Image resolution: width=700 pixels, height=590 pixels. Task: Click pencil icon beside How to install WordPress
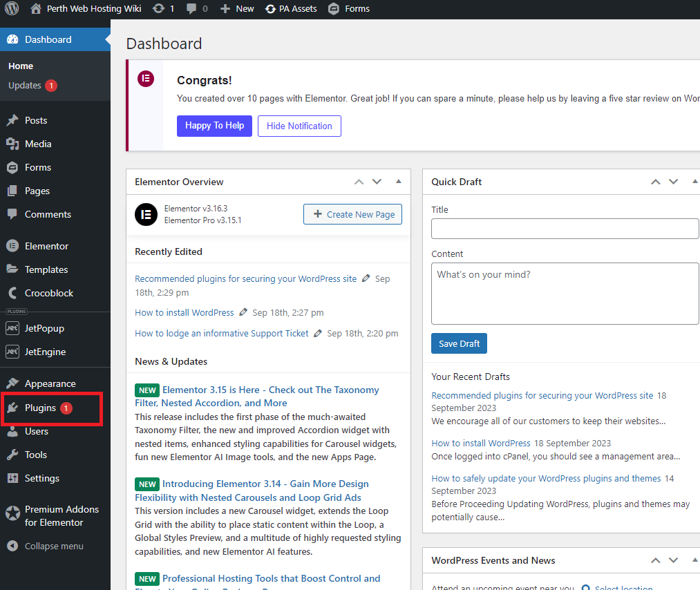[x=243, y=312]
